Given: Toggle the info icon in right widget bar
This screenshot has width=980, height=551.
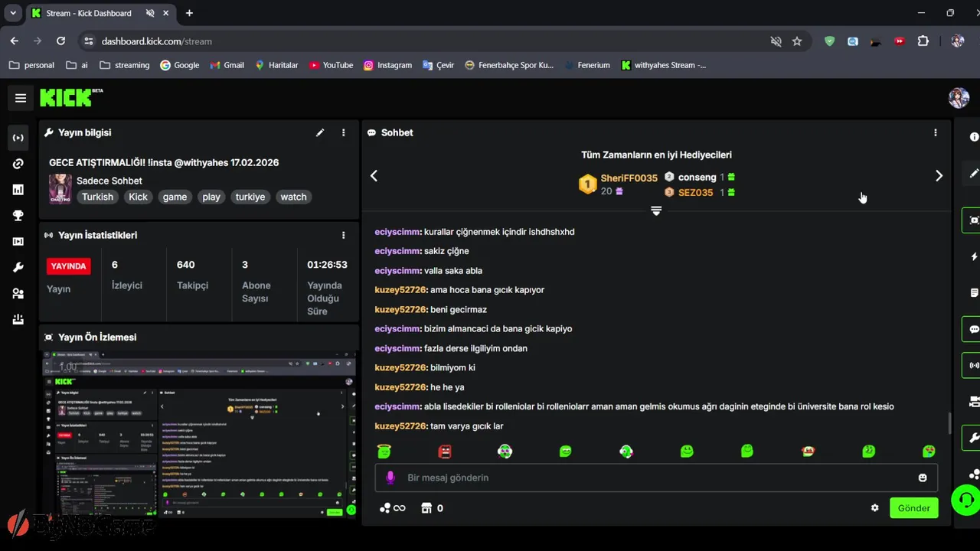Looking at the screenshot, I should (974, 137).
